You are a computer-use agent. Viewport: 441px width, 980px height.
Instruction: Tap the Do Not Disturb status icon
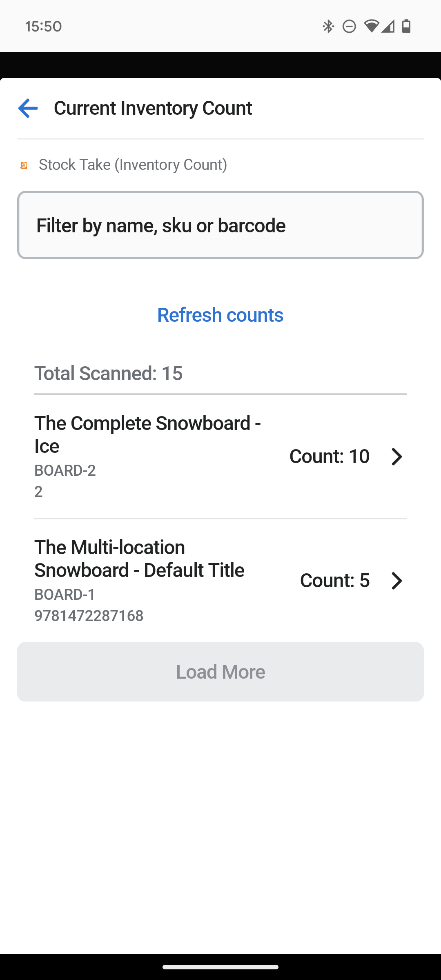(x=349, y=27)
